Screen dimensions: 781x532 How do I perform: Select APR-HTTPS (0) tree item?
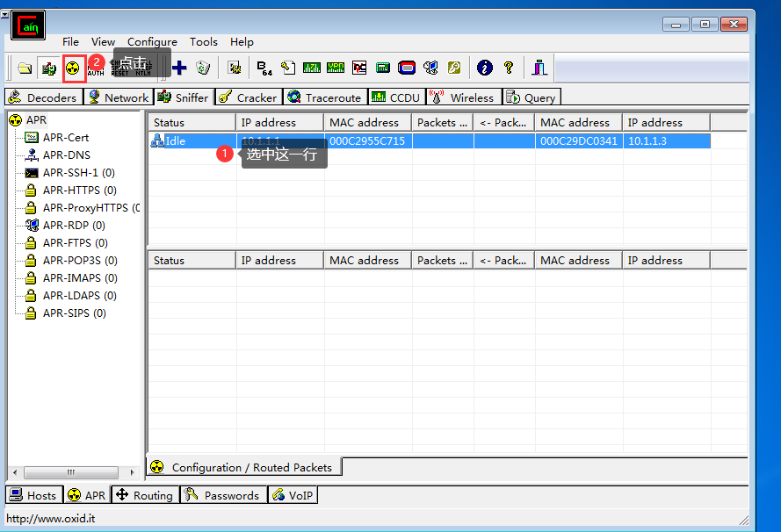(x=80, y=191)
